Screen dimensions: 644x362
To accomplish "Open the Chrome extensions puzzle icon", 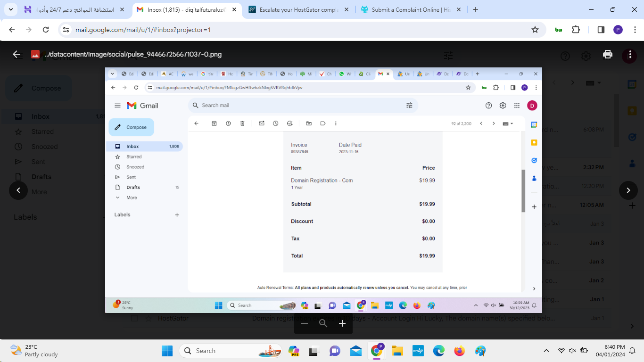I will click(x=576, y=30).
